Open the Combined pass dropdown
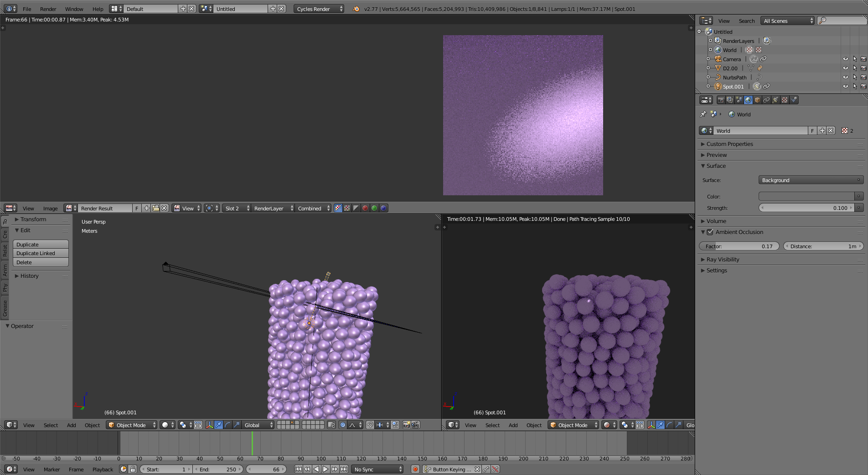Image resolution: width=868 pixels, height=475 pixels. [313, 208]
